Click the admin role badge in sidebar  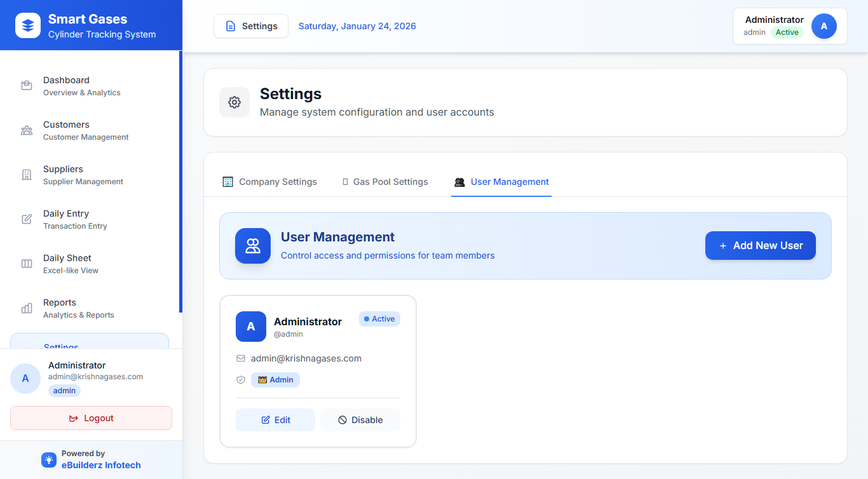point(64,391)
